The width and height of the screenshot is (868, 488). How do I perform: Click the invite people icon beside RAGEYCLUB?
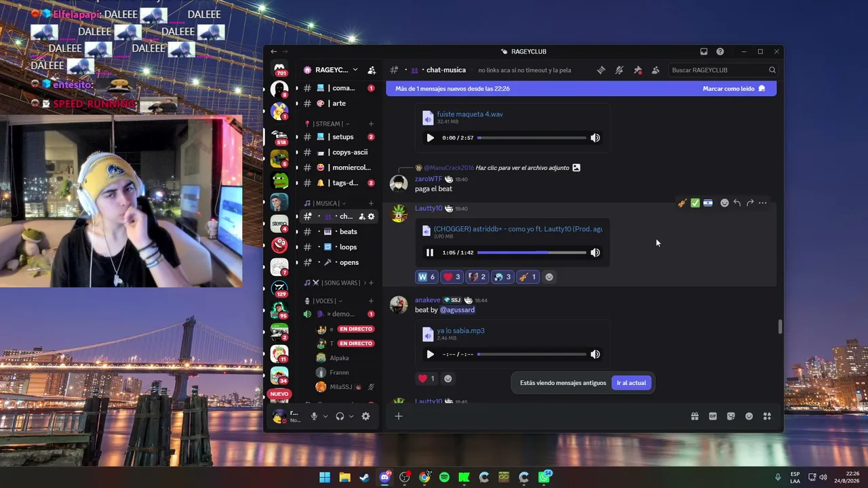[x=372, y=70]
